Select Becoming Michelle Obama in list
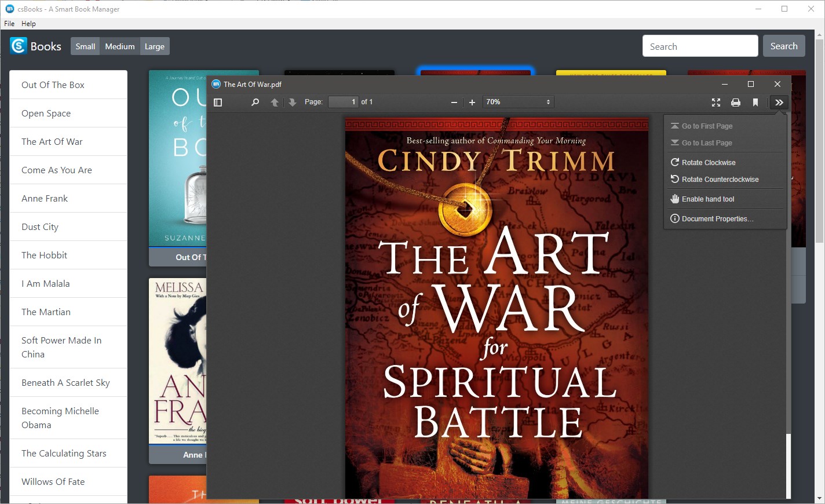Image resolution: width=825 pixels, height=504 pixels. pyautogui.click(x=68, y=418)
